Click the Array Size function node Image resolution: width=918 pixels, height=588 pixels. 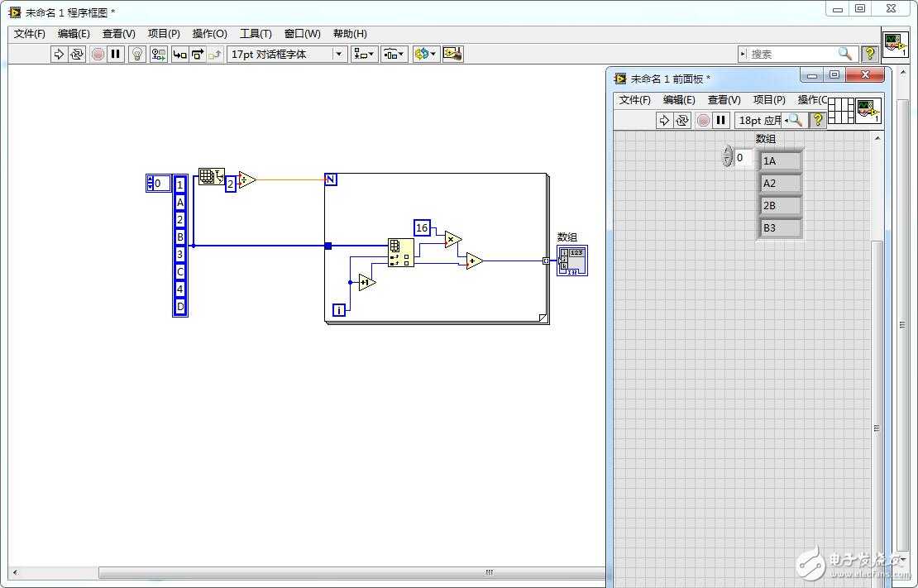click(211, 176)
